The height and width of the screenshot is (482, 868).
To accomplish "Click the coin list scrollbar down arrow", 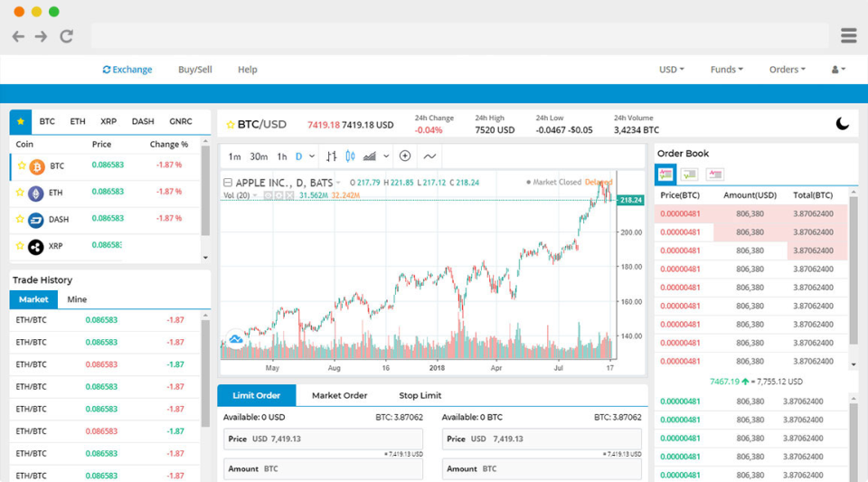I will point(205,258).
